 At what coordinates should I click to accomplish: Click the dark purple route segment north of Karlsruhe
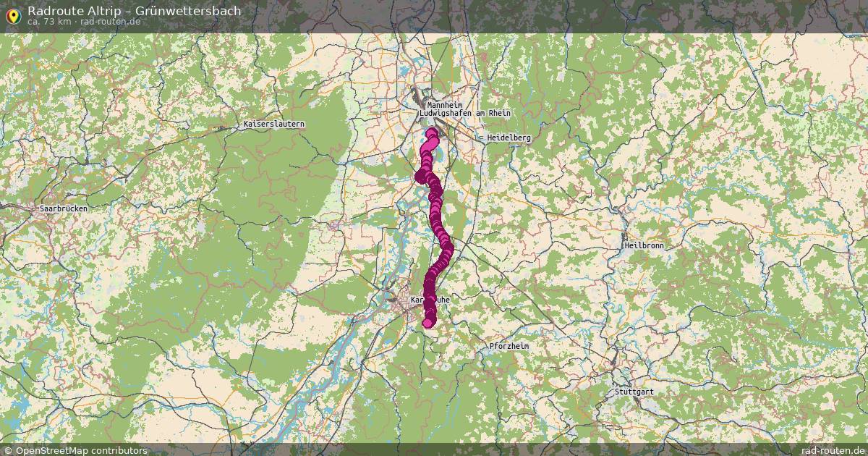point(432,279)
